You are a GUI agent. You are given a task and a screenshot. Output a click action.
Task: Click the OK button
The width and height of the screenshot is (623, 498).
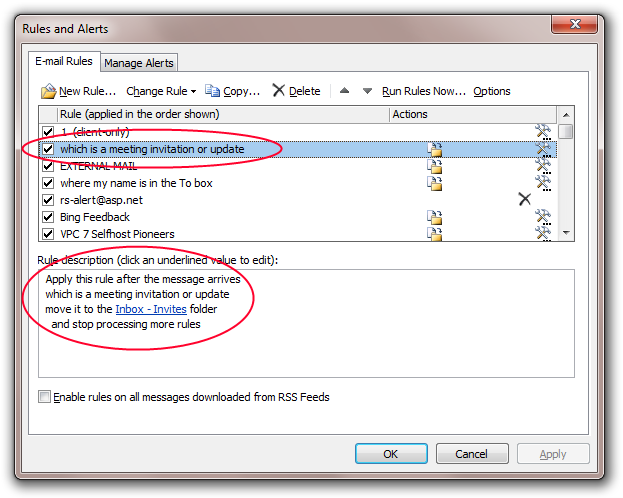coord(391,454)
